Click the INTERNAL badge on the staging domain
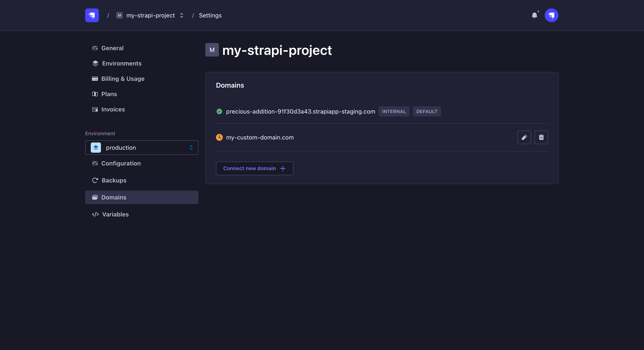644x350 pixels. pyautogui.click(x=394, y=111)
